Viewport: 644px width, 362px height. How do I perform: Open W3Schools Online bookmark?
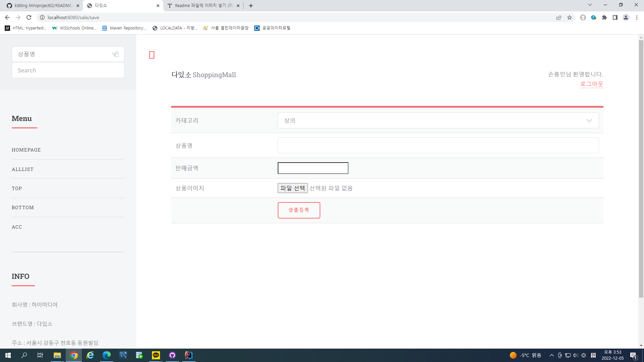click(74, 28)
